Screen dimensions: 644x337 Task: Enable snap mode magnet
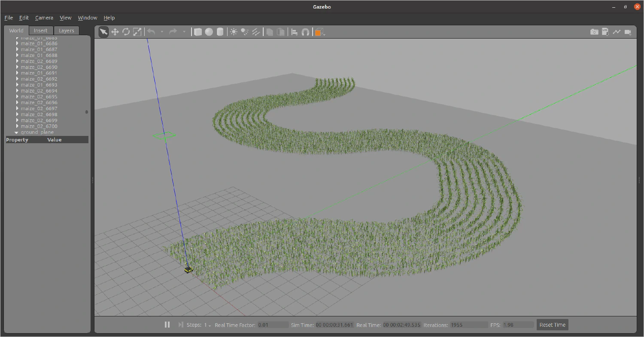306,32
